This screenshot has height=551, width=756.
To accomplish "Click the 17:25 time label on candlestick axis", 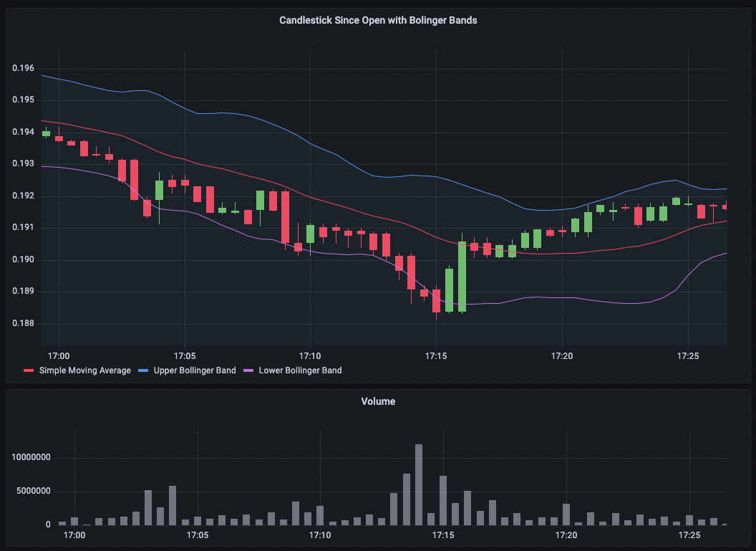I will point(688,355).
